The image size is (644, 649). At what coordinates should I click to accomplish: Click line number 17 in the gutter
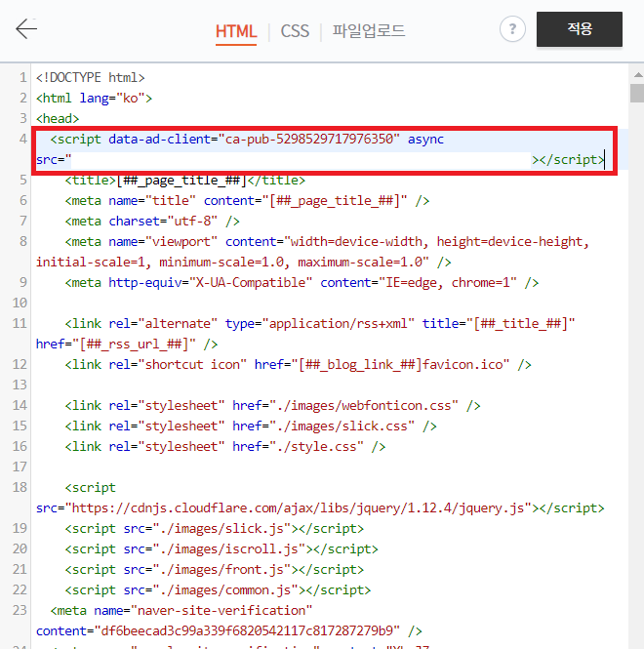[x=20, y=466]
